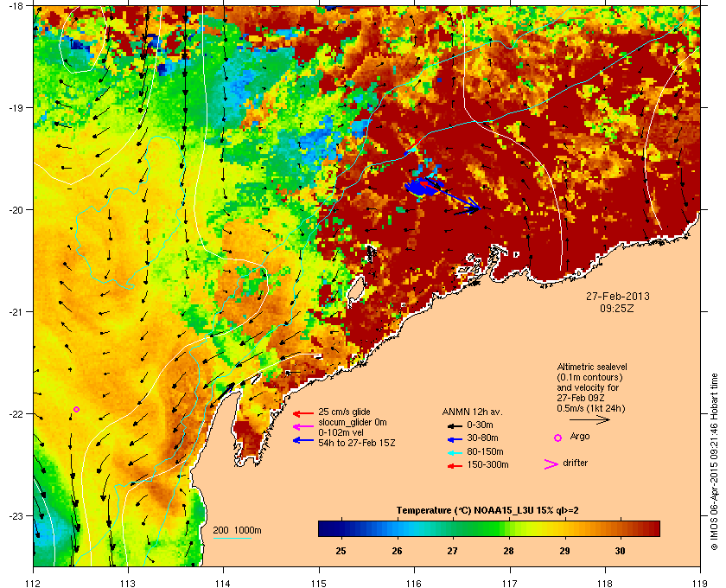Screen dimensions: 726x588
Task: Click the magenta slocum_glider arrow in legend
Action: point(303,427)
